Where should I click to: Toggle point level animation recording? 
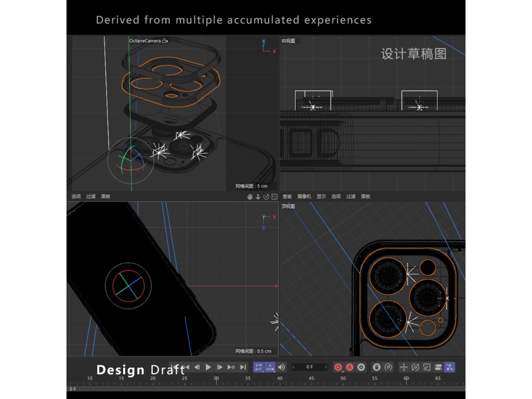coord(449,367)
